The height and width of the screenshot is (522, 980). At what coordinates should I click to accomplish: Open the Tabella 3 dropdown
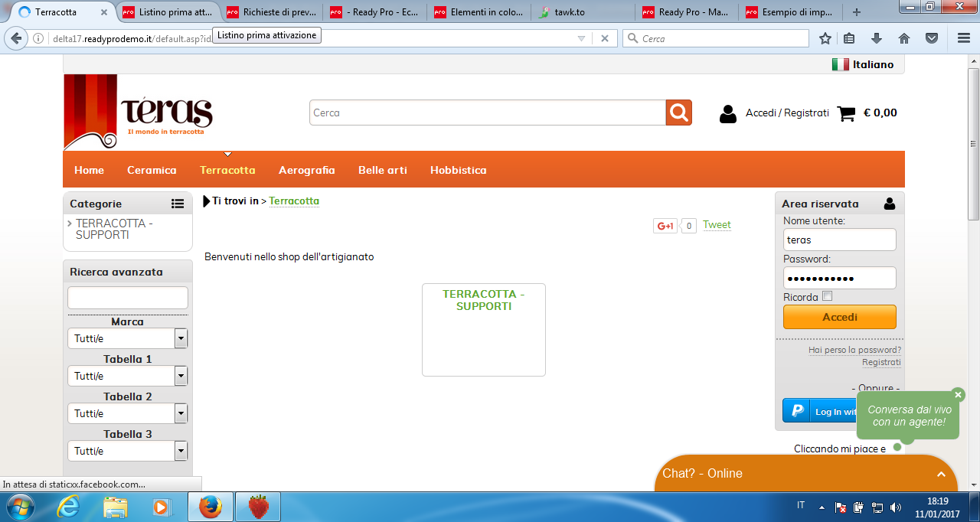(x=127, y=451)
